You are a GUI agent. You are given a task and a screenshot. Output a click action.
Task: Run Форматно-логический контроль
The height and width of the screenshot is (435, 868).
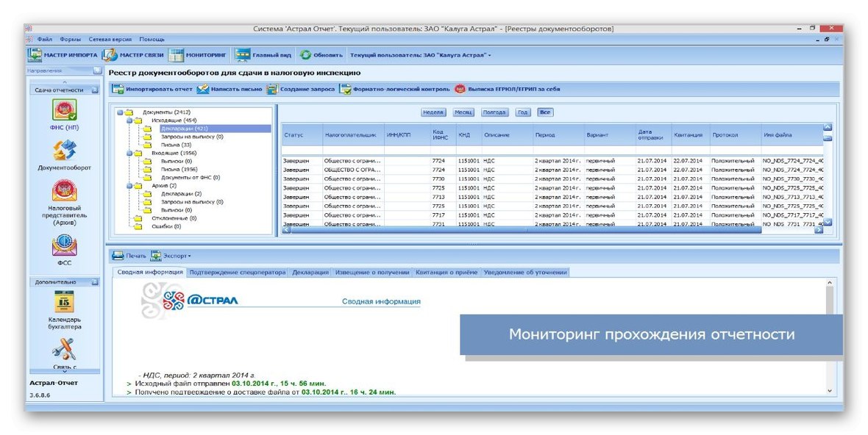pos(395,89)
